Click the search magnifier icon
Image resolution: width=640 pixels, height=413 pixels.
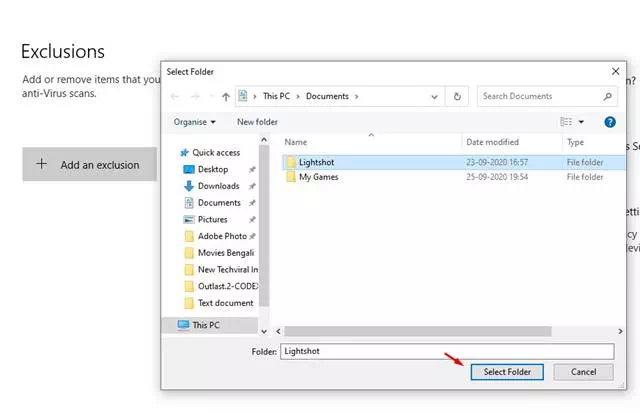(607, 97)
